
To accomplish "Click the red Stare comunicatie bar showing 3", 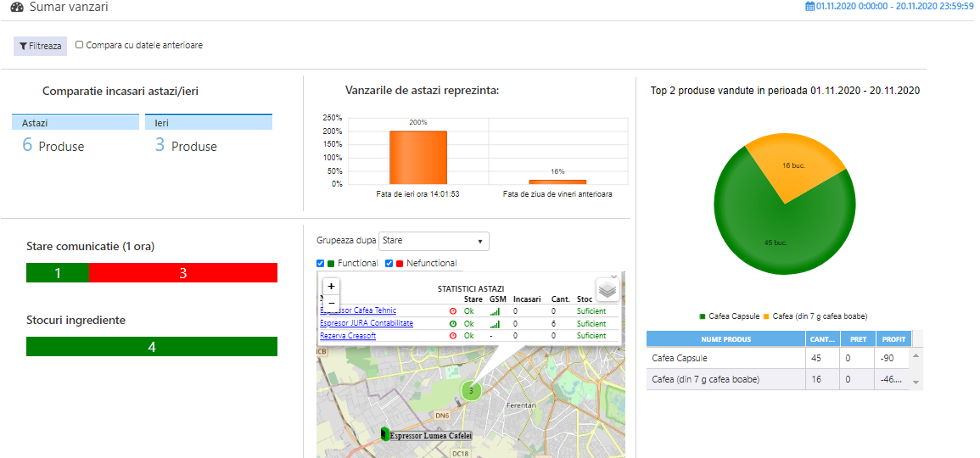I will pyautogui.click(x=183, y=273).
